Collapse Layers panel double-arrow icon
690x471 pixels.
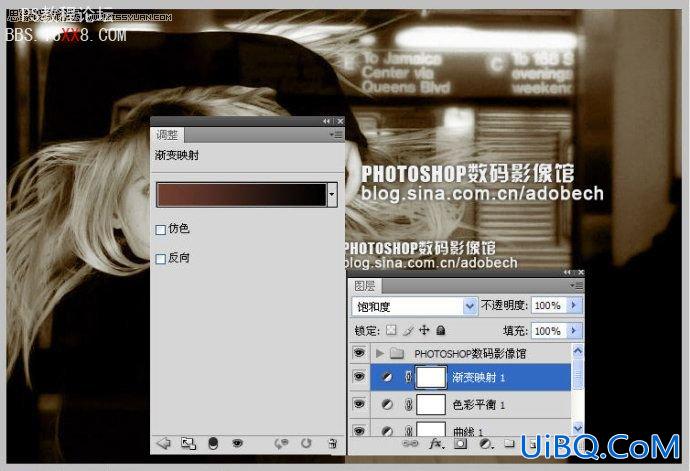(567, 272)
